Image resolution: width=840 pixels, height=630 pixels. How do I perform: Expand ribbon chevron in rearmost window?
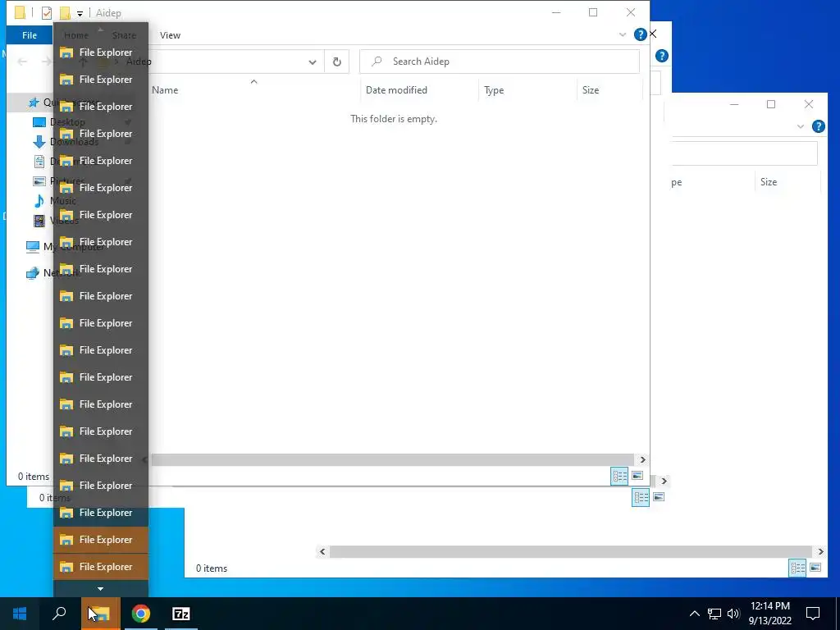pyautogui.click(x=801, y=126)
